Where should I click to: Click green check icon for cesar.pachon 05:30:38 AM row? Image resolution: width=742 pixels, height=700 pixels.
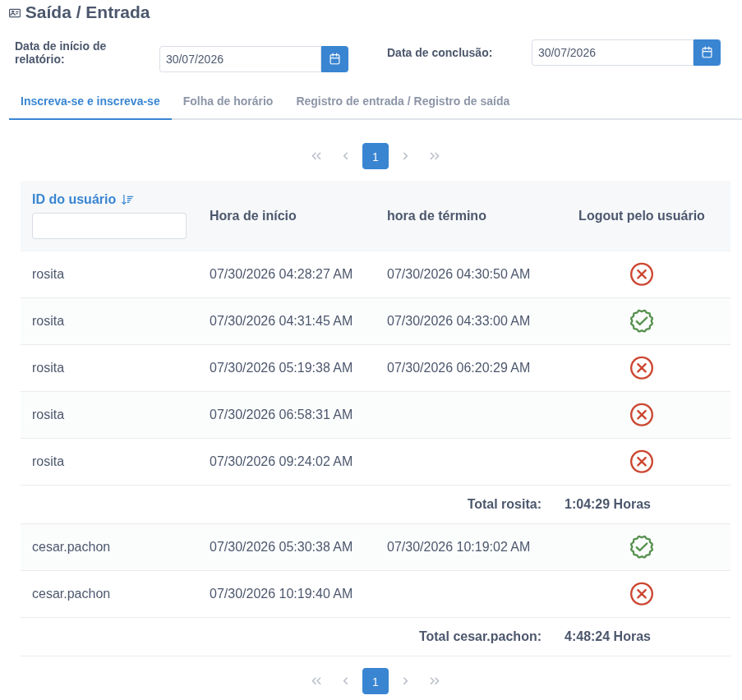pos(641,546)
